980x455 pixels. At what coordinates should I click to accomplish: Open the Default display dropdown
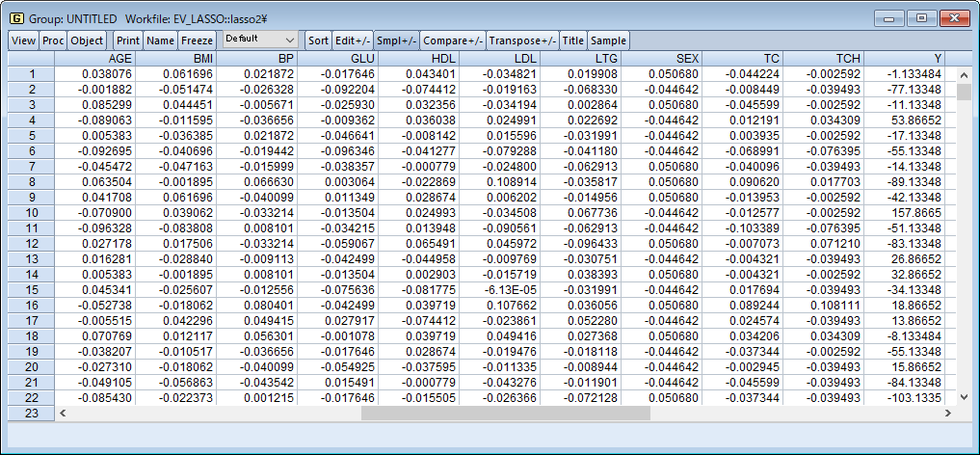tap(260, 40)
